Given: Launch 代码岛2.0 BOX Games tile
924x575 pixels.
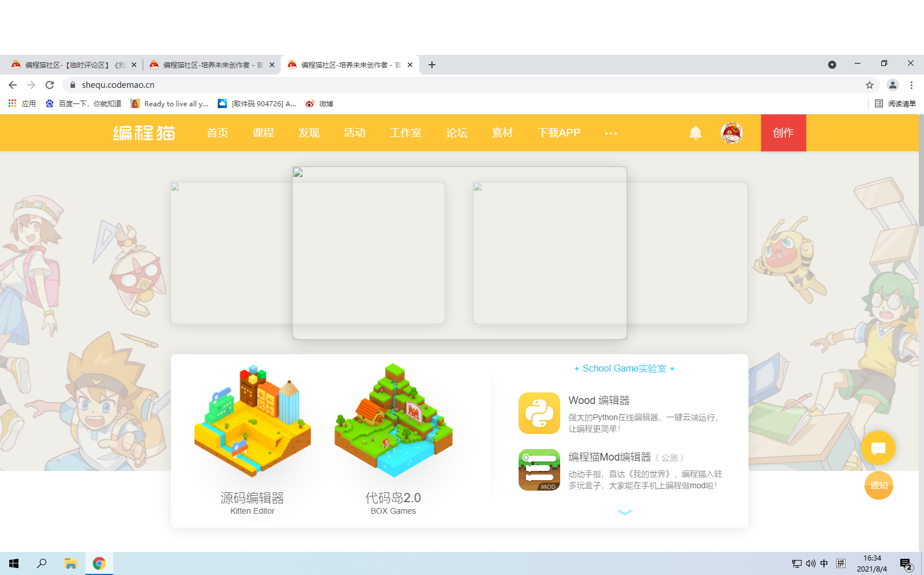Looking at the screenshot, I should coord(393,439).
